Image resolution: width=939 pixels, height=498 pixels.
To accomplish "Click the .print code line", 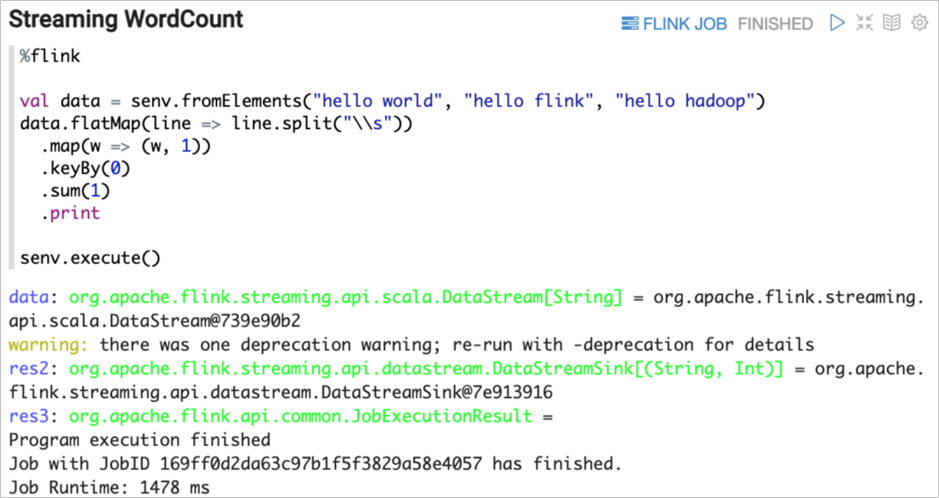I will coord(70,214).
